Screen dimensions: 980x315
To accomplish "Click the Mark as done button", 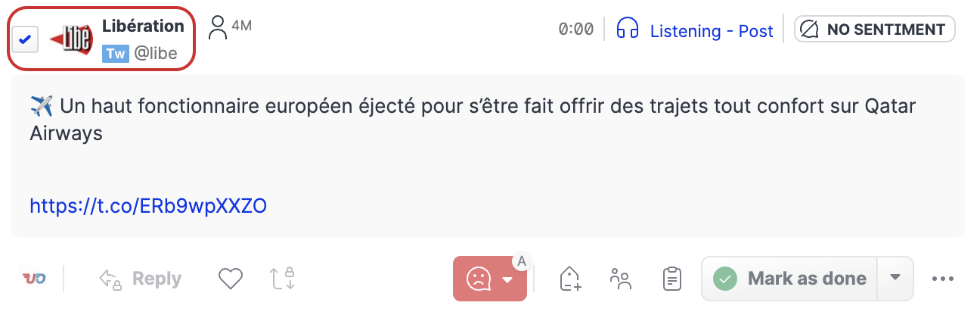I will tap(790, 279).
